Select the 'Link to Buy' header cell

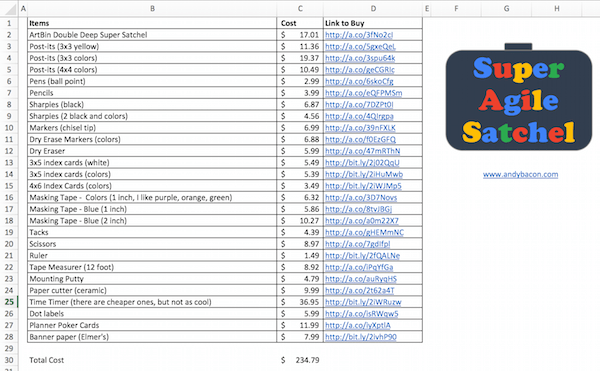coord(373,23)
